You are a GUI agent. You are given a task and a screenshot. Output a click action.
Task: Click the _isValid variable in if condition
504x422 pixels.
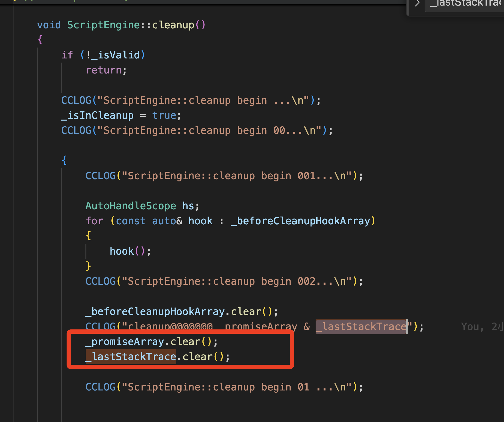tap(116, 55)
